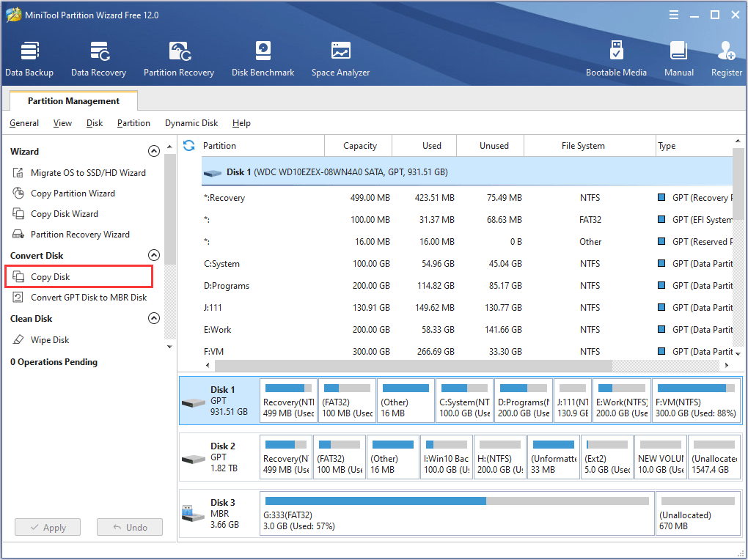The width and height of the screenshot is (748, 560).
Task: Open the Data Backup tool
Action: [x=29, y=59]
